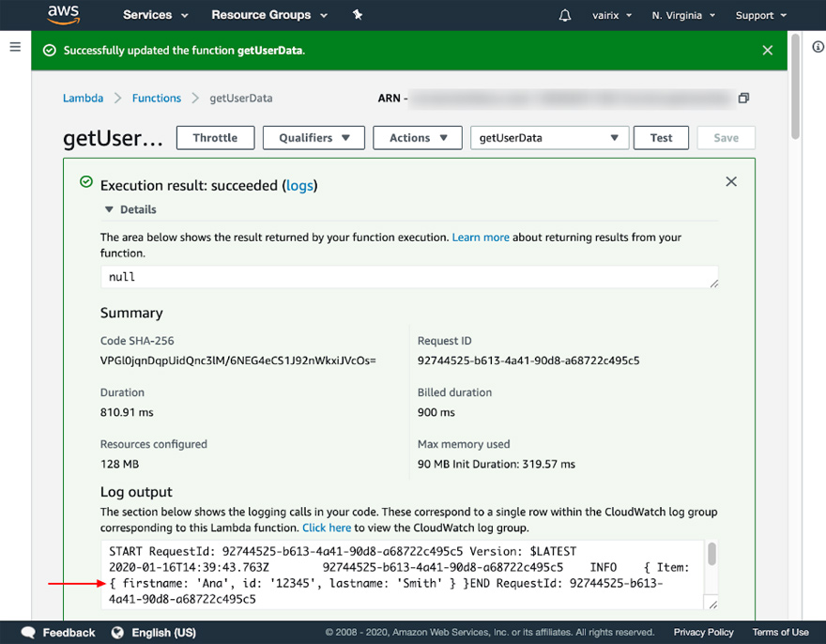This screenshot has height=644, width=826.
Task: Follow the Learn more link
Action: point(481,237)
